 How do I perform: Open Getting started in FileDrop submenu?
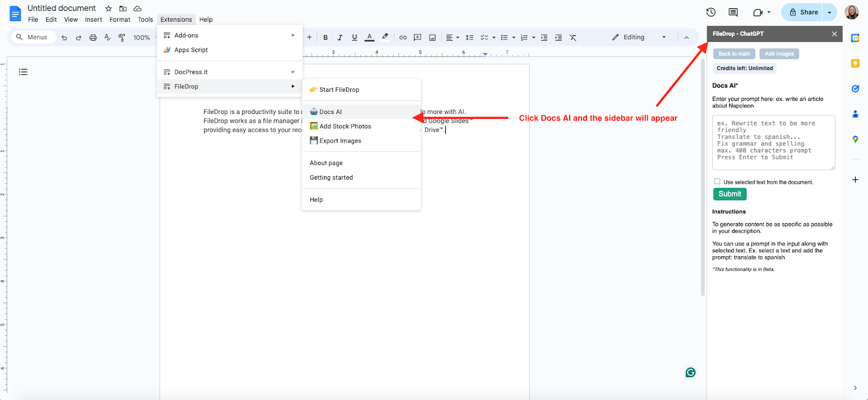click(361, 177)
